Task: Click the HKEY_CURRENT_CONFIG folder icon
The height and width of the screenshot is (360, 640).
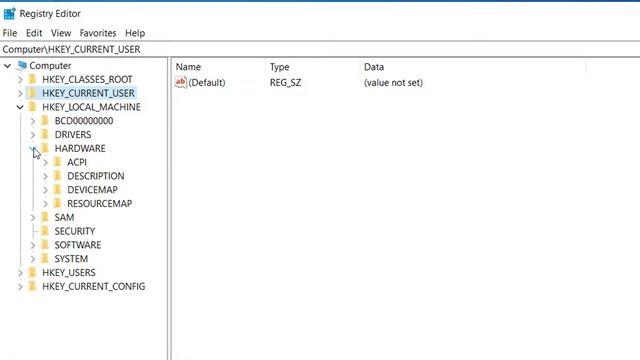Action: (32, 286)
